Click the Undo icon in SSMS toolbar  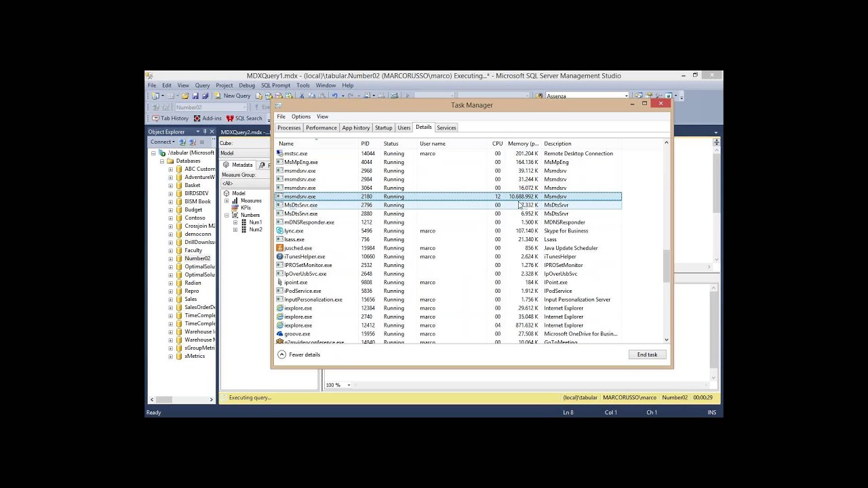(x=334, y=96)
